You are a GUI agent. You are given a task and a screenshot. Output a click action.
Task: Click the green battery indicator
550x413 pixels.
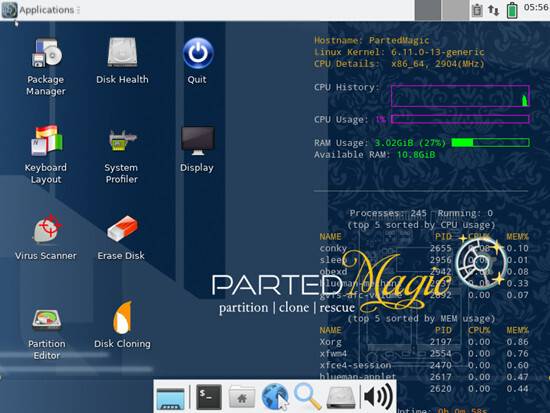[x=512, y=10]
